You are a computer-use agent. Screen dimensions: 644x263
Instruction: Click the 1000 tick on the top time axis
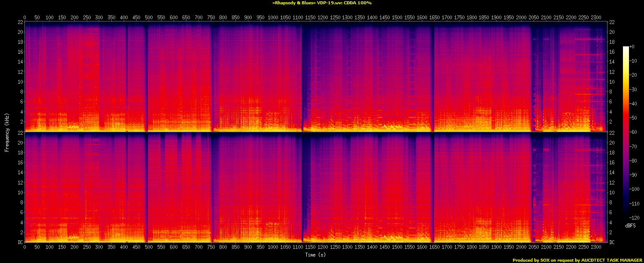coord(273,18)
